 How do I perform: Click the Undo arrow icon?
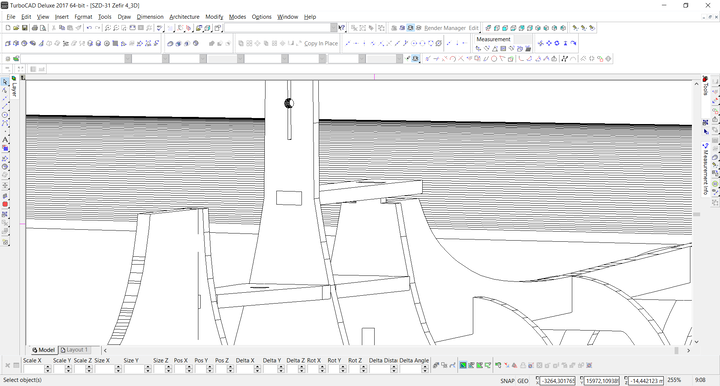point(89,28)
